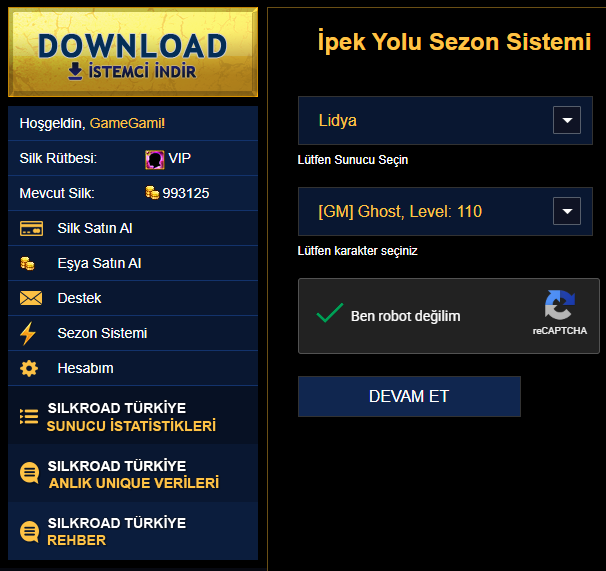Click the gear icon beside Hesabım
The height and width of the screenshot is (571, 606).
coord(29,368)
